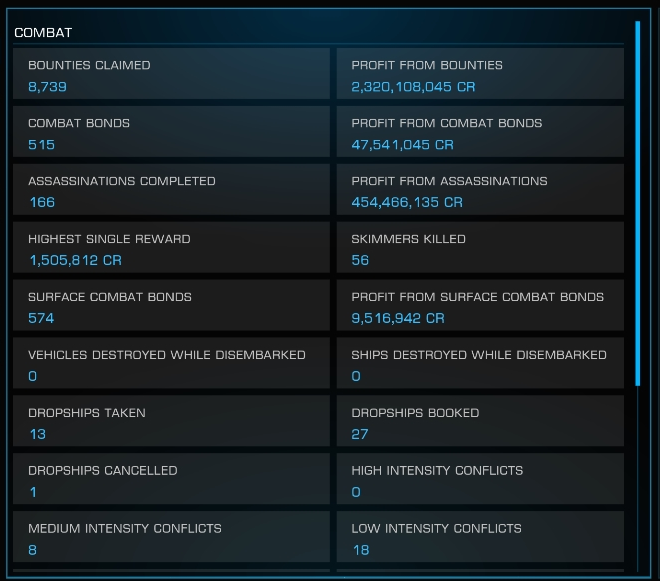Image resolution: width=660 pixels, height=581 pixels.
Task: Select Vehicles Destroyed While Disembarked tile
Action: pyautogui.click(x=171, y=363)
